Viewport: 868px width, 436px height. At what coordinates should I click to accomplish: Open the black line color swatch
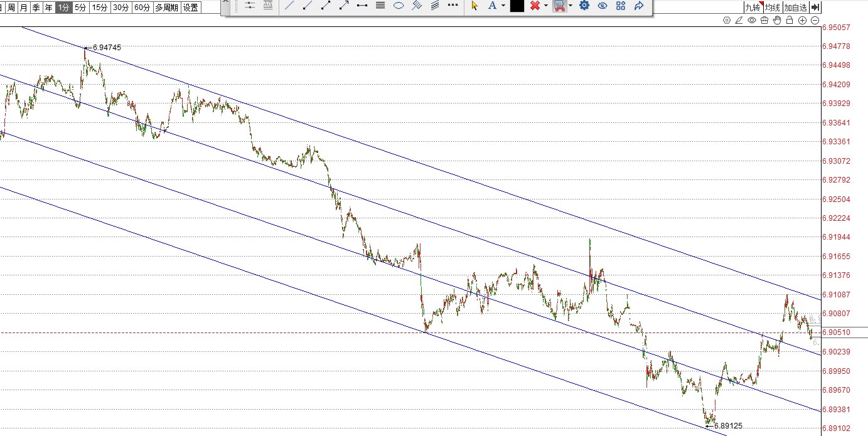pos(517,6)
